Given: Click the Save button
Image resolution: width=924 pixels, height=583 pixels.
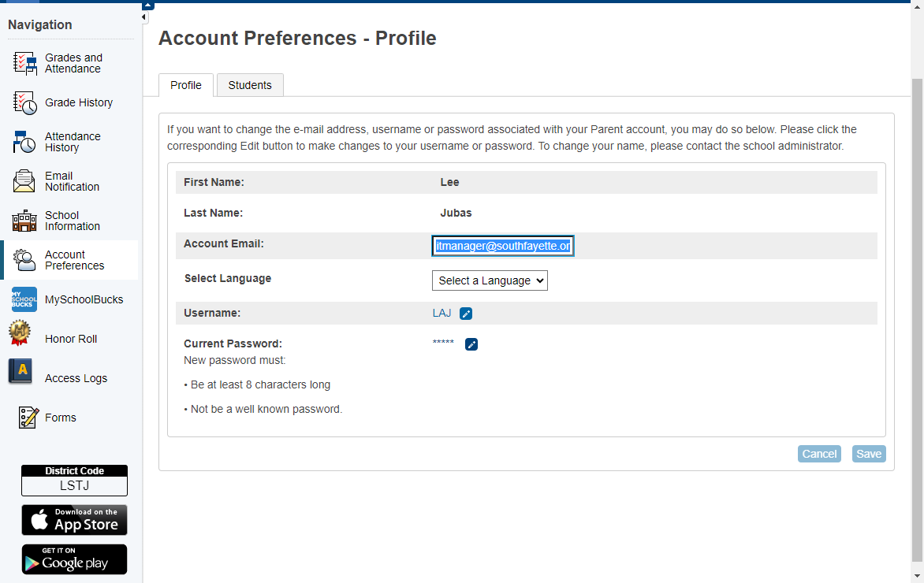Looking at the screenshot, I should (869, 454).
